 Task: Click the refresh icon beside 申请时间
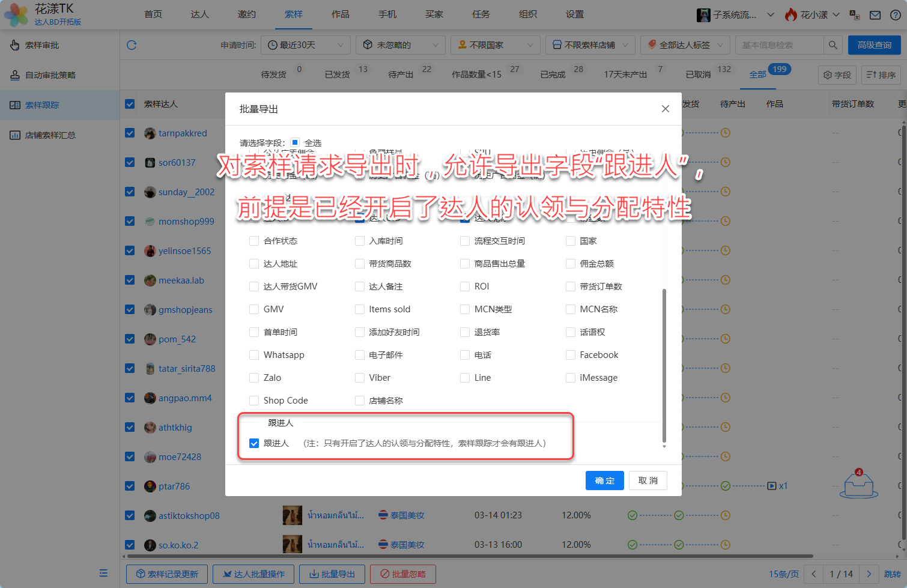132,45
